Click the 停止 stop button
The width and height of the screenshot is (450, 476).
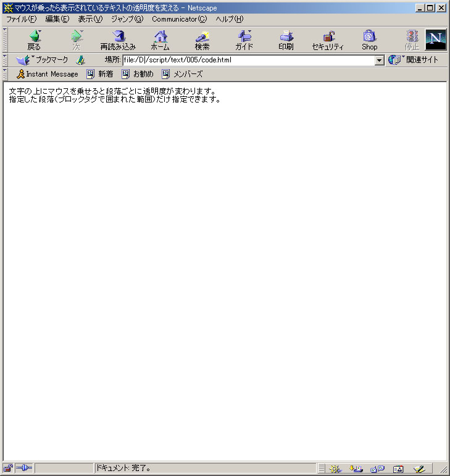[412, 40]
